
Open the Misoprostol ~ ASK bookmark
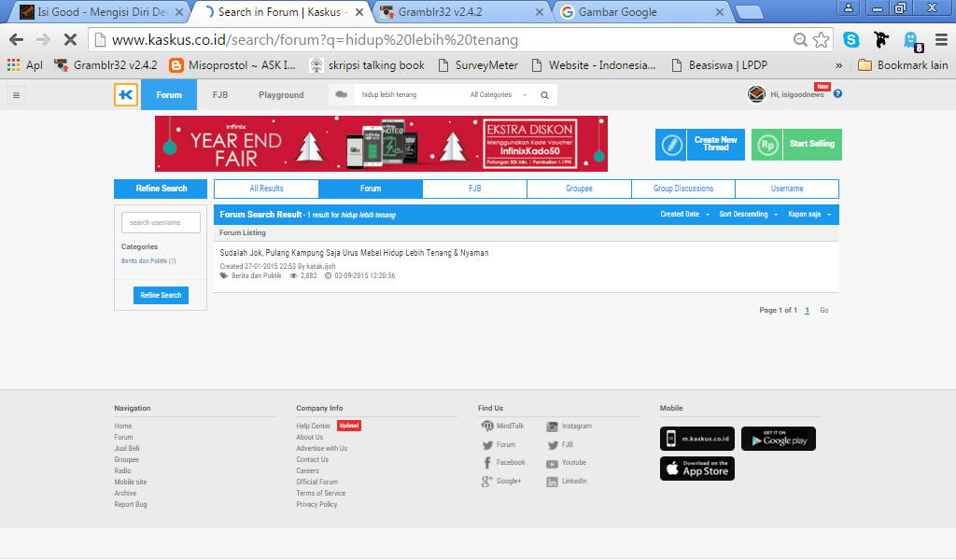pos(232,65)
